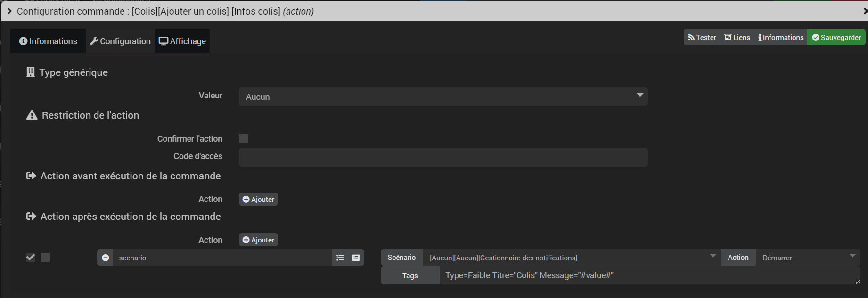The height and width of the screenshot is (298, 868).
Task: Click the list icon at end of scenario field
Action: click(356, 258)
